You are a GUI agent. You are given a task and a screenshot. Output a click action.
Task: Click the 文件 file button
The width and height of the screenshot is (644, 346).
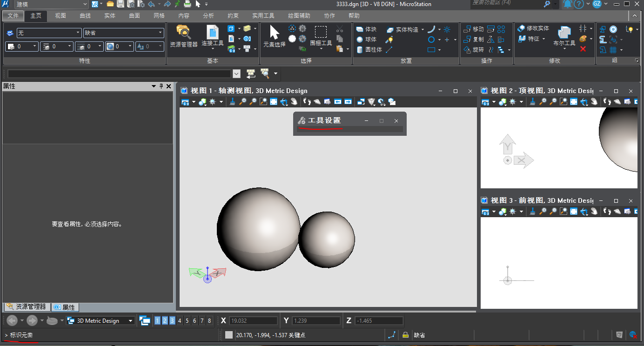[x=13, y=16]
